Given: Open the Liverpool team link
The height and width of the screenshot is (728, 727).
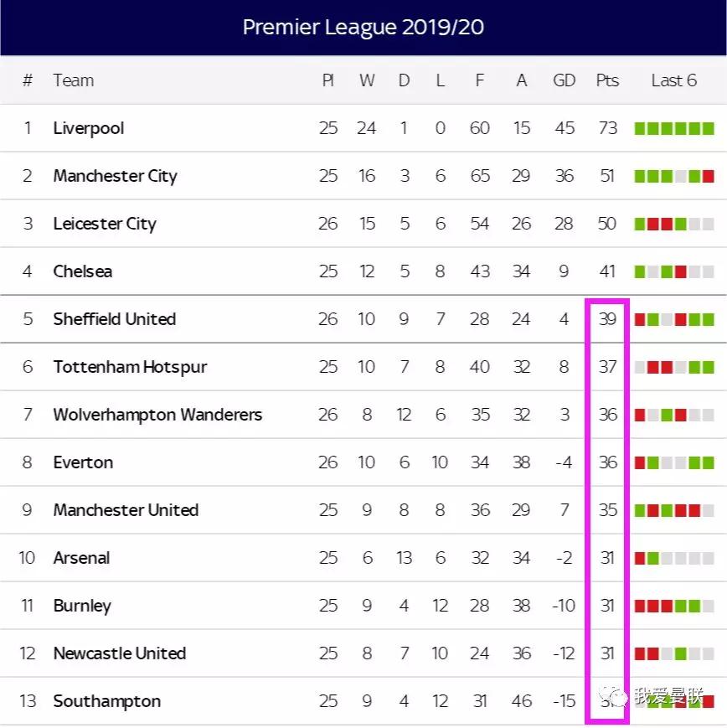Looking at the screenshot, I should click(x=89, y=128).
